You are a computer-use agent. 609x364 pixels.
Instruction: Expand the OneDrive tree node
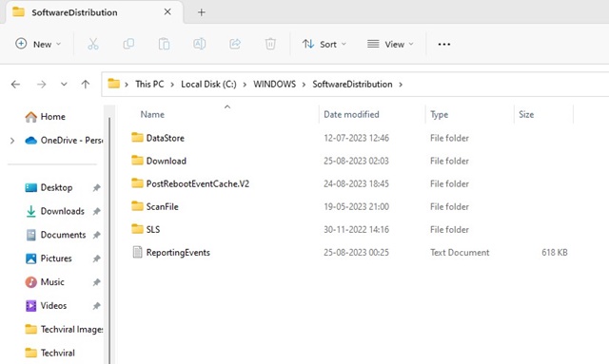tap(12, 141)
